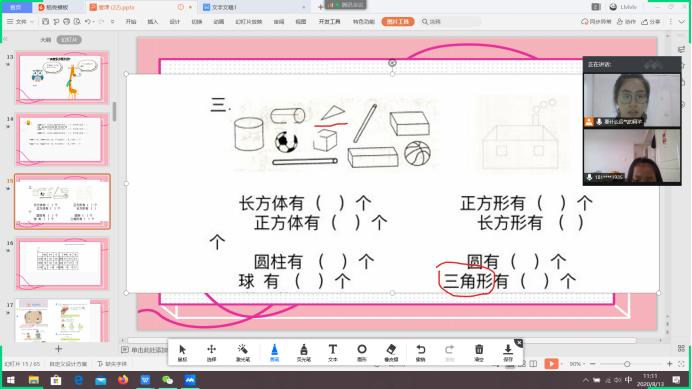Choose the shape (图形) circle tool

pyautogui.click(x=361, y=353)
